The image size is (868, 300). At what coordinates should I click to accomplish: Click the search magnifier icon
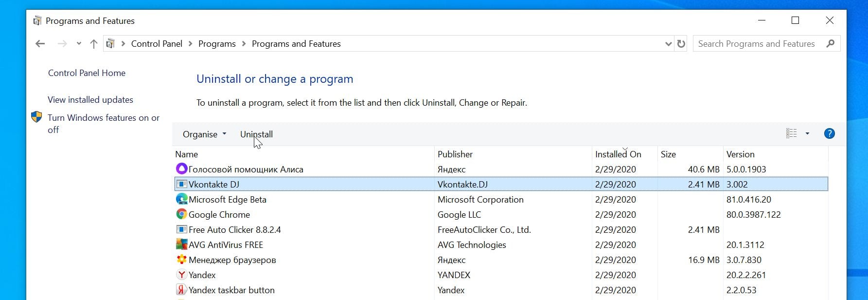click(831, 43)
